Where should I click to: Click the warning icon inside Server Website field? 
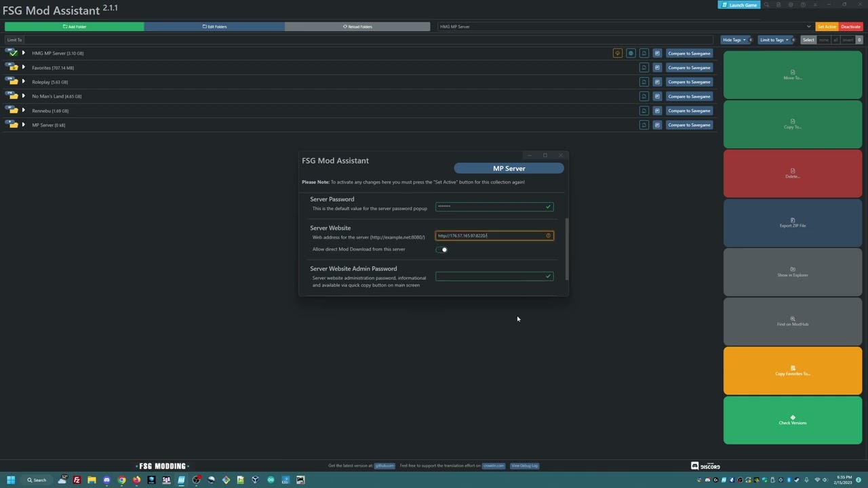pos(548,235)
